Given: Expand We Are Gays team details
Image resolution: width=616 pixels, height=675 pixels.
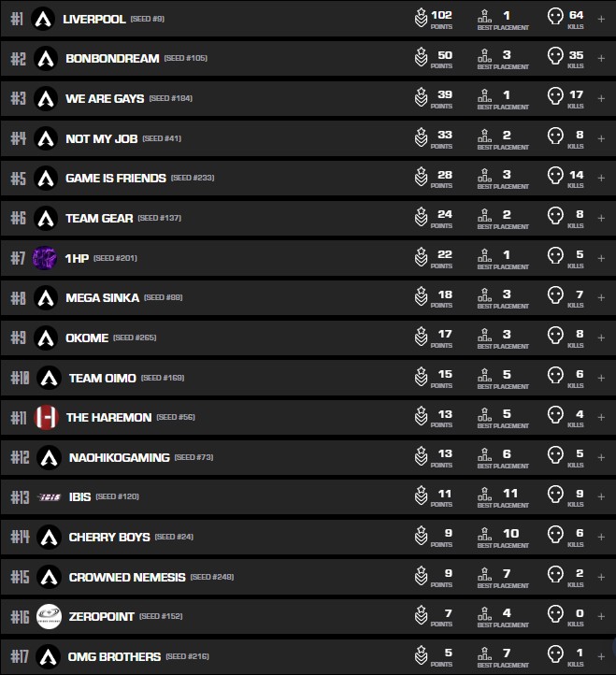Looking at the screenshot, I should (601, 98).
